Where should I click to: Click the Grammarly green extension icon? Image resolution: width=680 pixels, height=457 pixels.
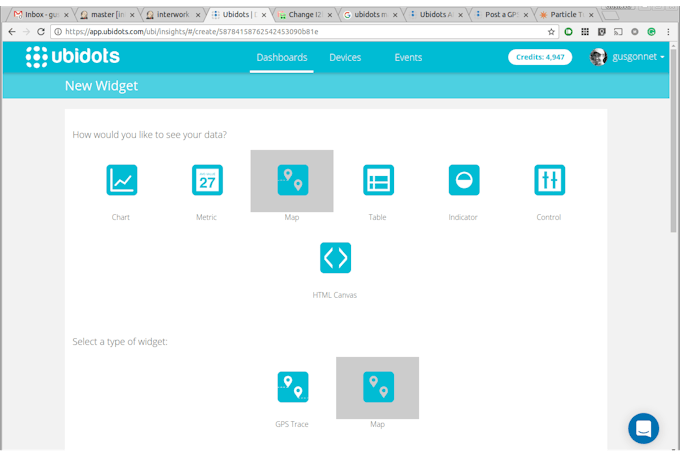click(x=651, y=32)
